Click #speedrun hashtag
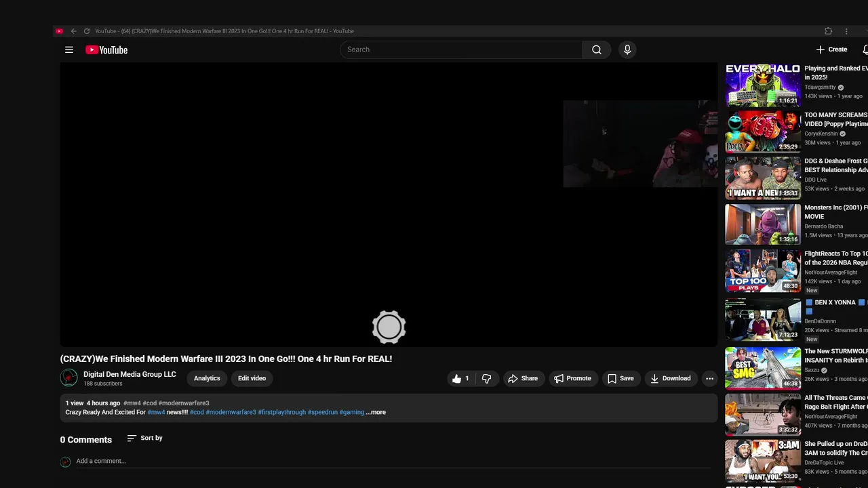This screenshot has width=868, height=488. coord(322,412)
